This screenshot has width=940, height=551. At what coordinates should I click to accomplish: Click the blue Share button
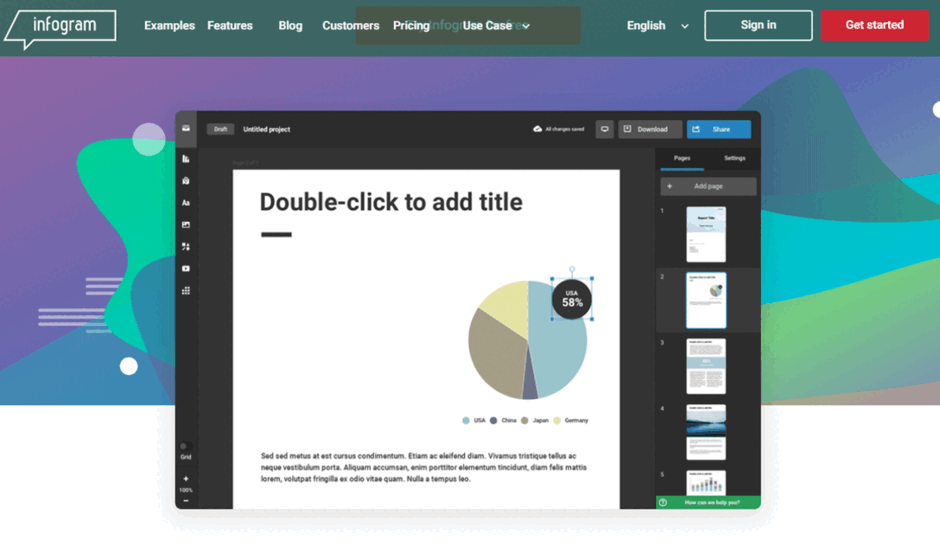coord(719,129)
